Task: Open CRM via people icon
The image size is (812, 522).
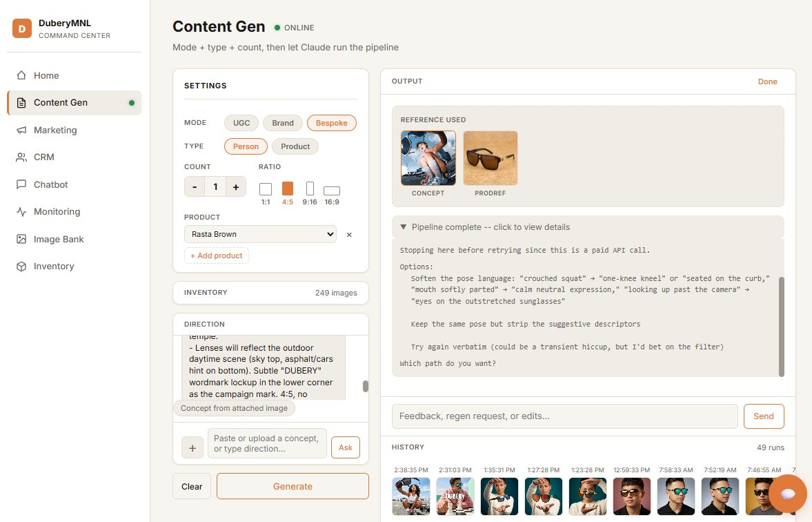Action: (21, 157)
